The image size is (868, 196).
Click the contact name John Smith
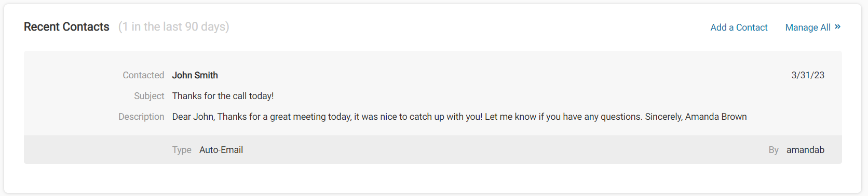pos(195,75)
